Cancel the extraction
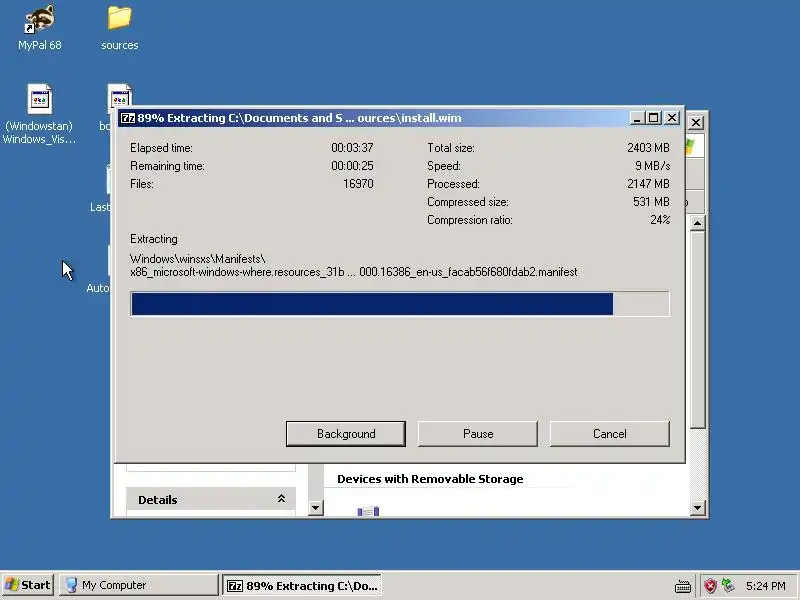This screenshot has height=600, width=800. tap(609, 434)
